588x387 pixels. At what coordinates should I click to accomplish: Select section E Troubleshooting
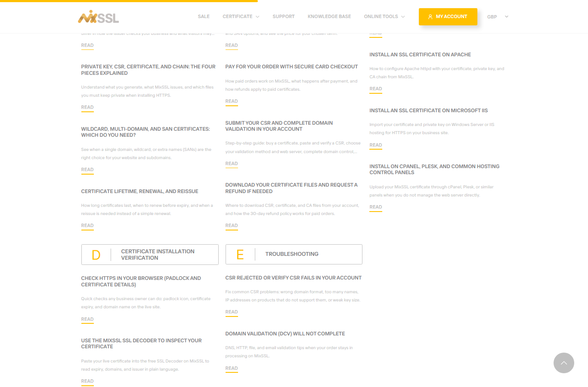[x=294, y=254]
